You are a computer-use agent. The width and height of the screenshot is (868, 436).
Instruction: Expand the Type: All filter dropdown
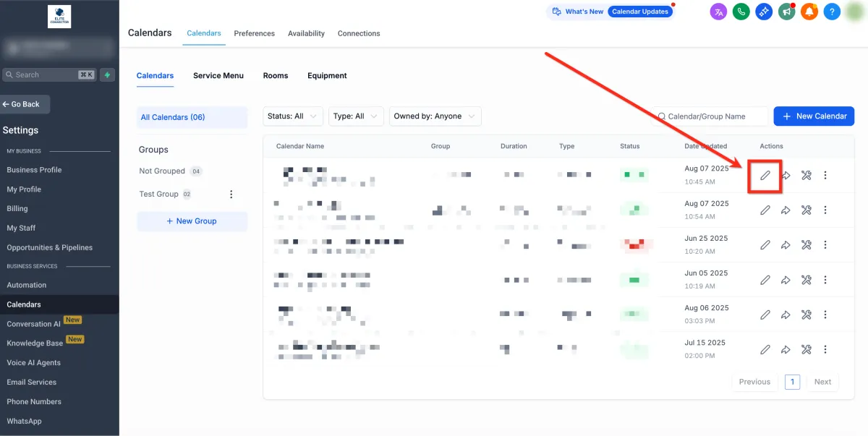(x=356, y=116)
